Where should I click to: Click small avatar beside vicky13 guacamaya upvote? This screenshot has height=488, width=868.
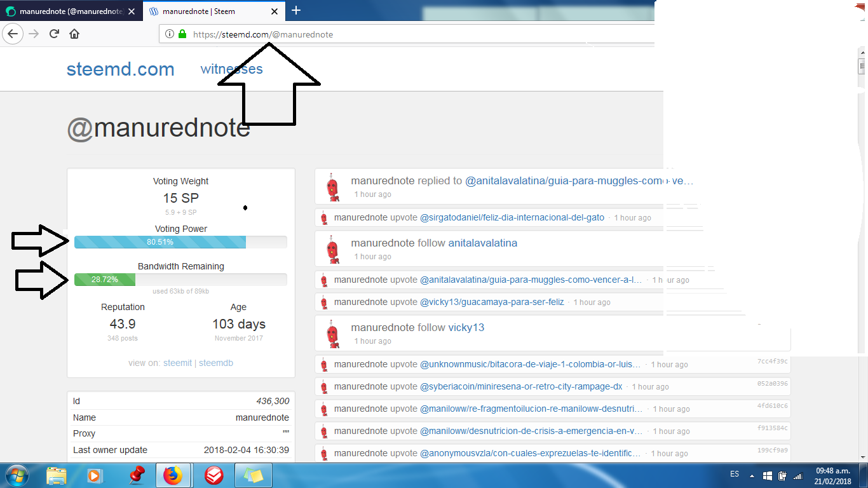tap(324, 302)
